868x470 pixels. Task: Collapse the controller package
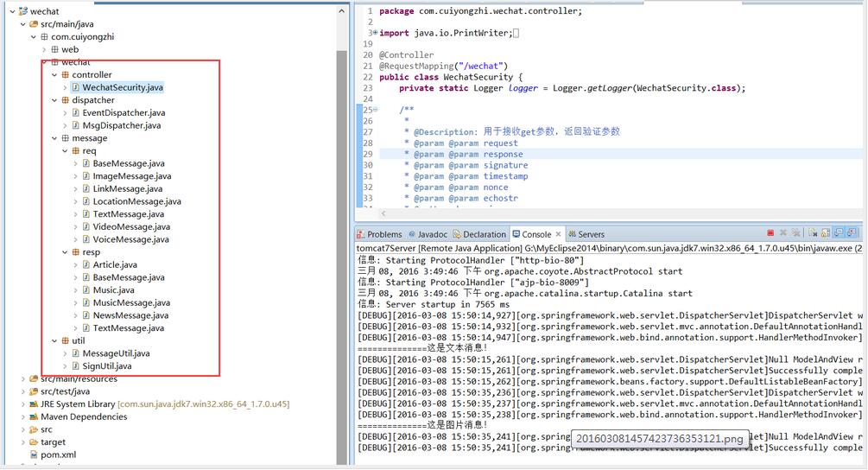pos(54,75)
